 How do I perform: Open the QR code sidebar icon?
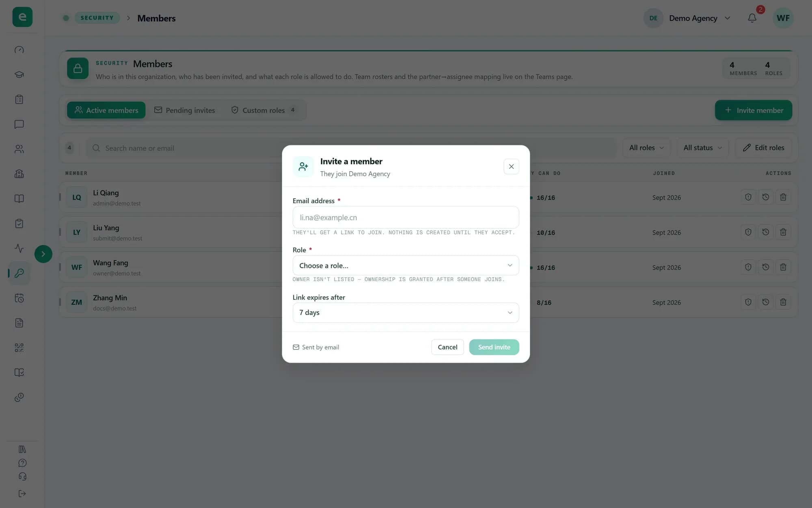pos(19,347)
